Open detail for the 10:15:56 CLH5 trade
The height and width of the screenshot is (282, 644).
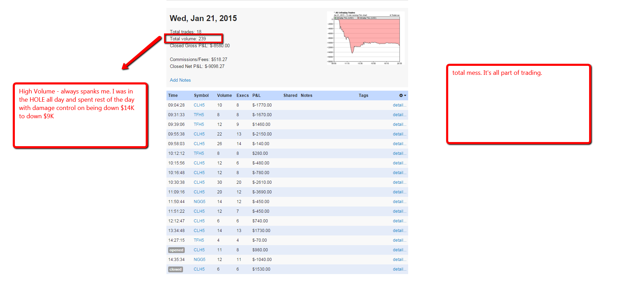[x=400, y=163]
